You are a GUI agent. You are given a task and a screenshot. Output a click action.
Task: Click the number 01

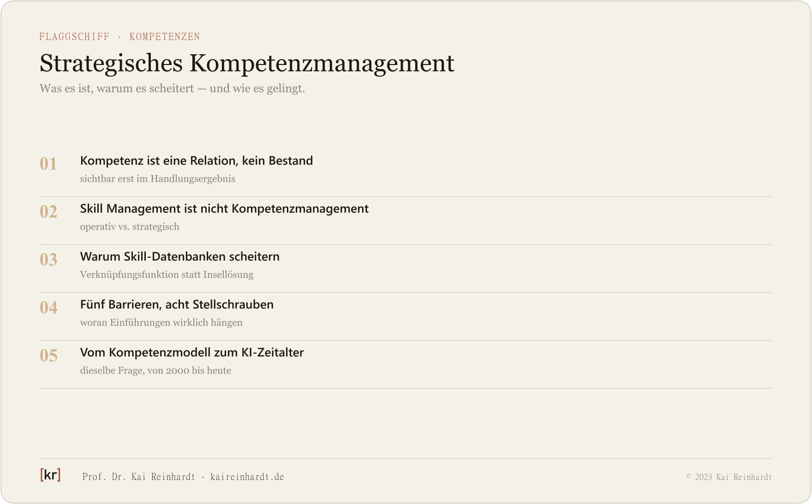tap(48, 164)
